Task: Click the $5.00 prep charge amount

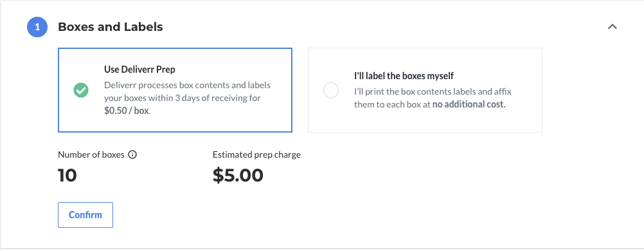Action: click(238, 176)
